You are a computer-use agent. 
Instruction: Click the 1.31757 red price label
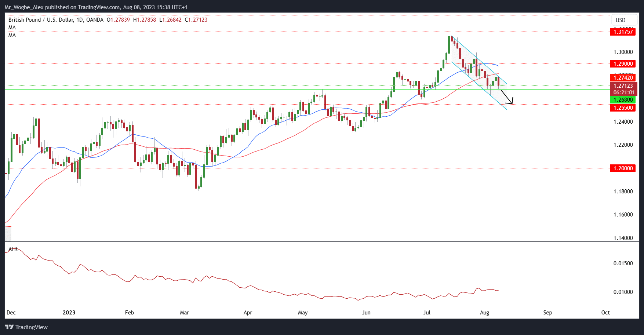tap(623, 32)
